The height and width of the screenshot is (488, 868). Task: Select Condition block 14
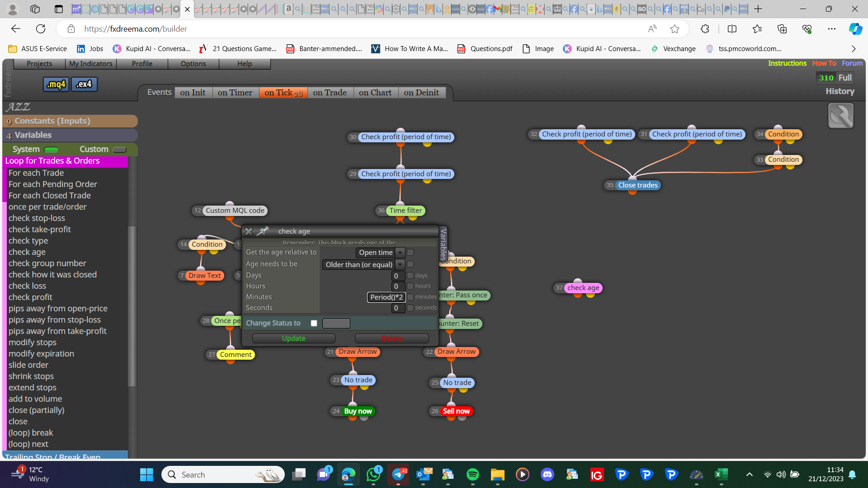pyautogui.click(x=207, y=244)
